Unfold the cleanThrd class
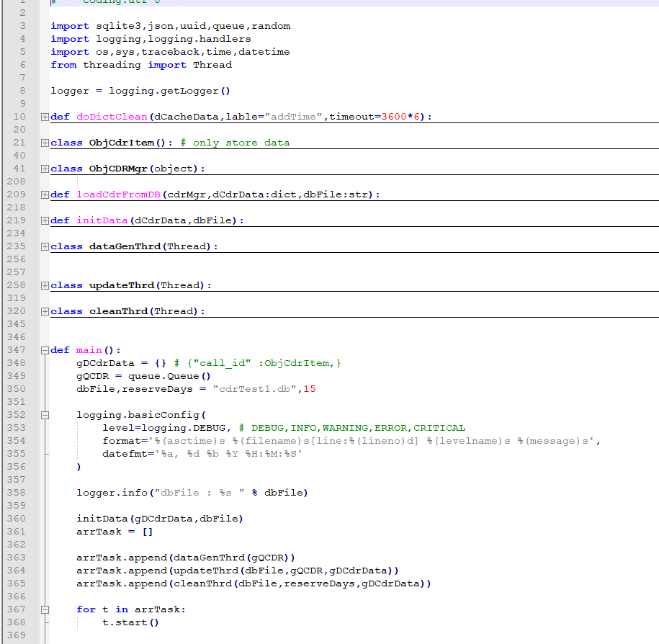Screen dimensions: 659x644 (45, 311)
